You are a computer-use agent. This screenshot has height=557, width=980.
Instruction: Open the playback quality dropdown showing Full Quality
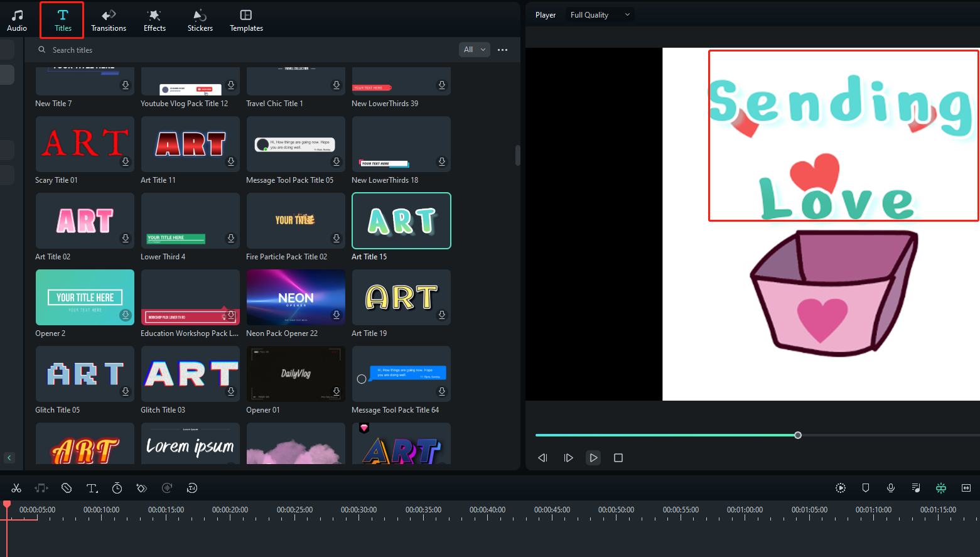tap(599, 14)
